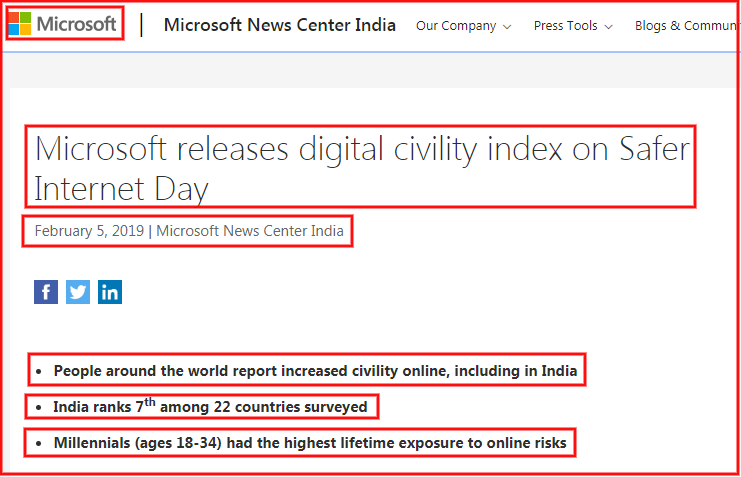Open Microsoft News Center India home link
This screenshot has height=477, width=741.
click(280, 25)
